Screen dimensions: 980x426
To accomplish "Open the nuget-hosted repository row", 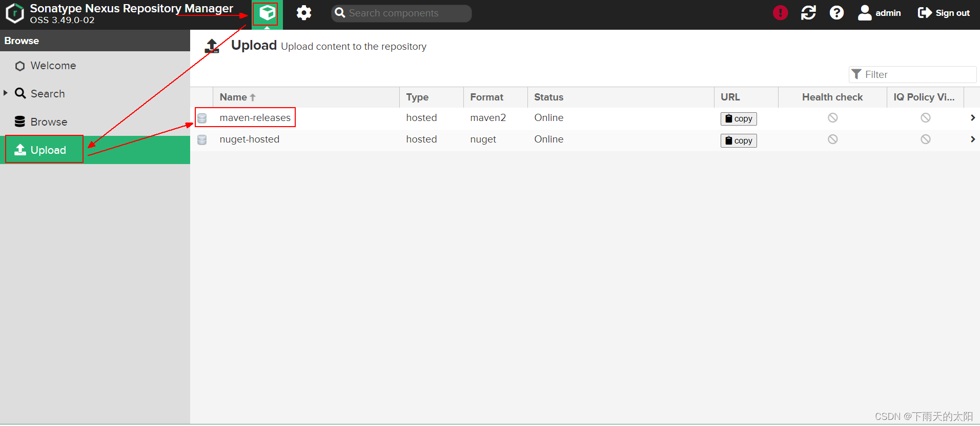I will pos(585,139).
